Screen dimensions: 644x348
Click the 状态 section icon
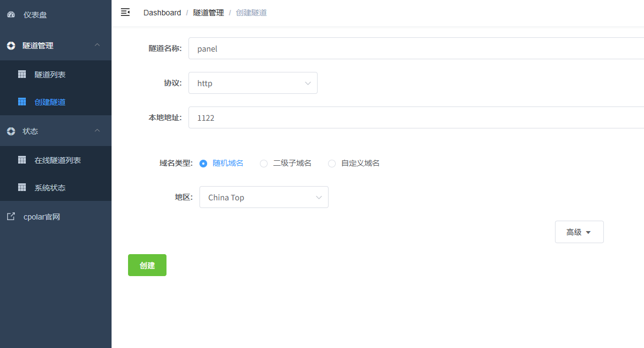pyautogui.click(x=11, y=131)
